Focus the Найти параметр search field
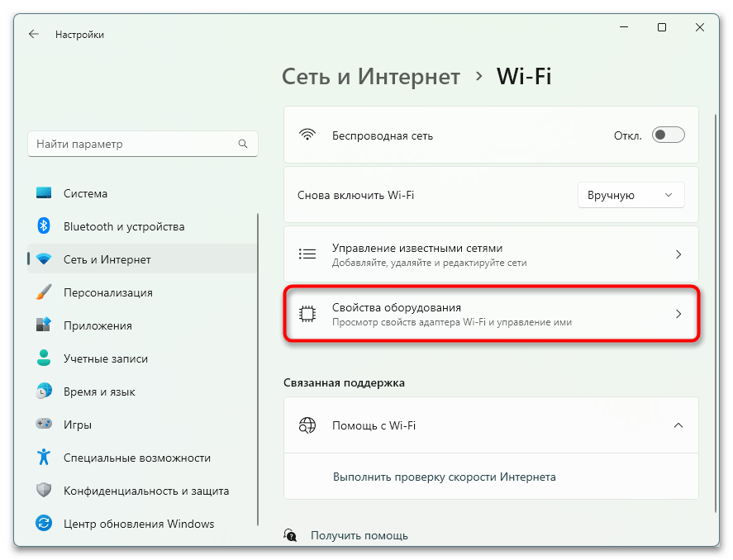 (x=143, y=144)
